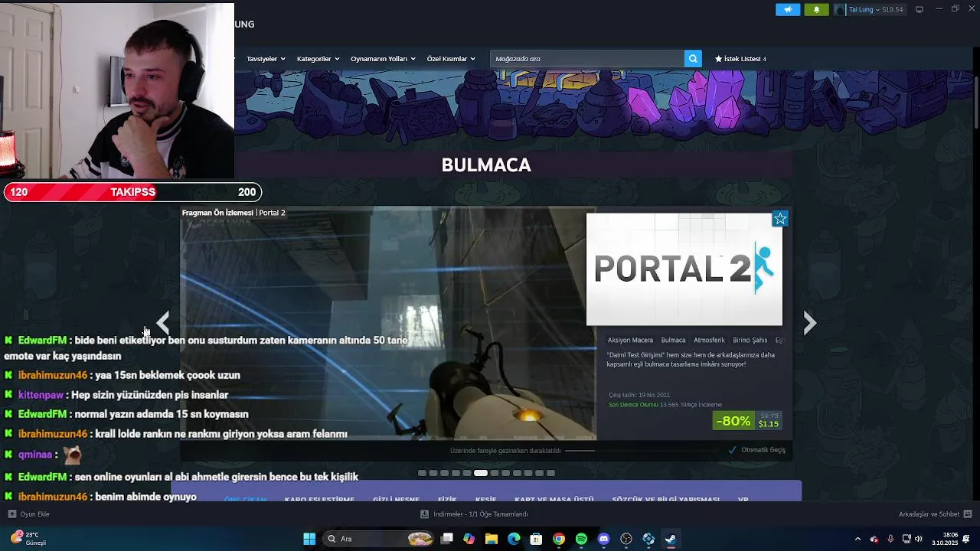Image resolution: width=980 pixels, height=551 pixels.
Task: Open Microsoft Store from the taskbar
Action: coord(536,539)
